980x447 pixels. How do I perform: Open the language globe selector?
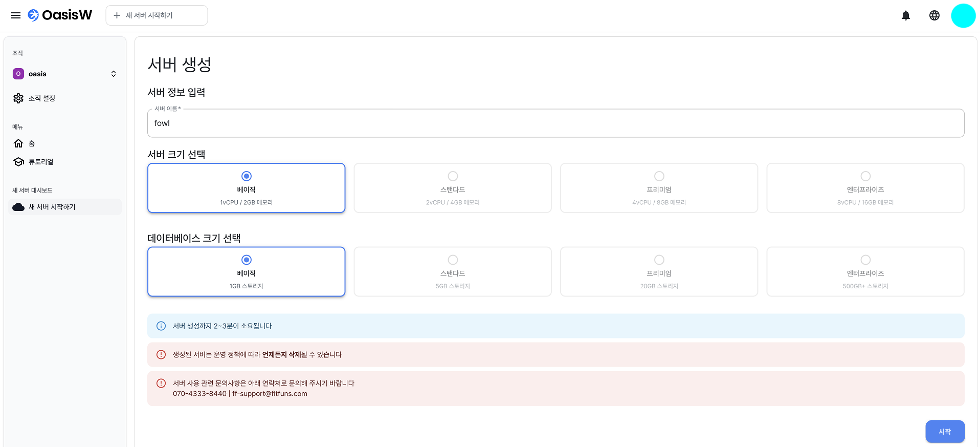[934, 15]
